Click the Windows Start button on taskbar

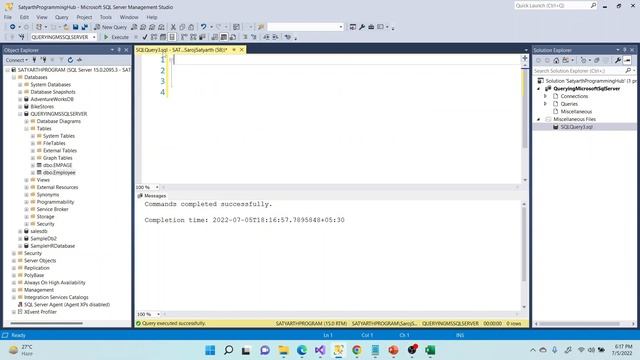[x=210, y=350]
